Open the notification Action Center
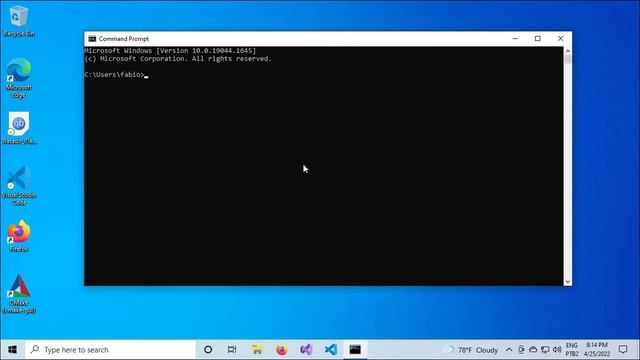640x360 pixels. point(623,350)
